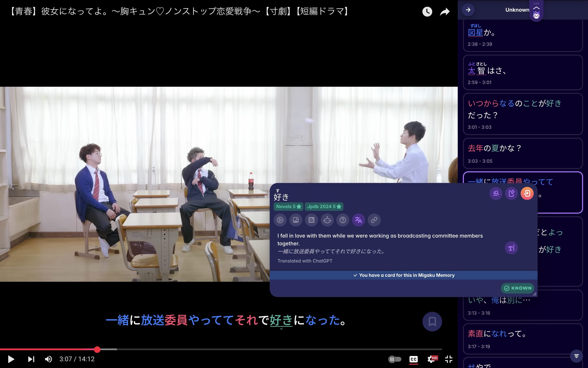Click the purple text-edit icon beside translation
Viewport: 588px width, 368px height.
point(511,248)
